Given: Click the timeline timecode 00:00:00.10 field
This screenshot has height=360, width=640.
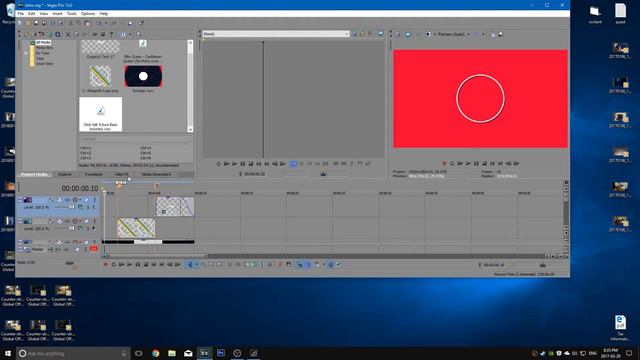Looking at the screenshot, I should tap(80, 188).
